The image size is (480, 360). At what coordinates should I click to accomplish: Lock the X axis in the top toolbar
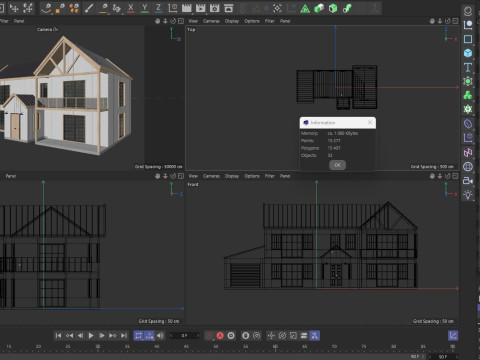(x=131, y=8)
